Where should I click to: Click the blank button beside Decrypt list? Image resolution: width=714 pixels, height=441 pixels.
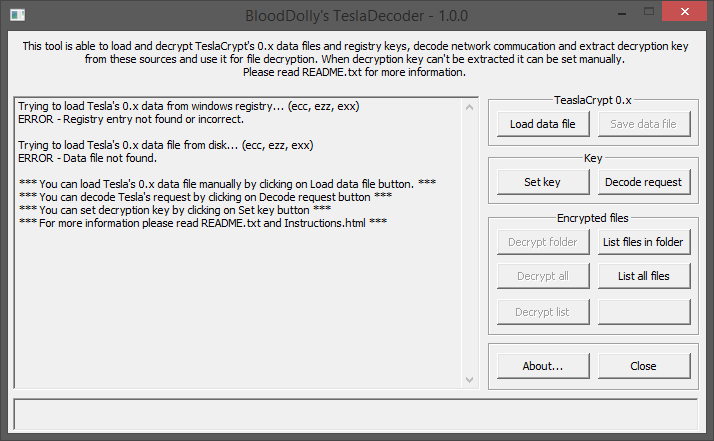point(643,312)
